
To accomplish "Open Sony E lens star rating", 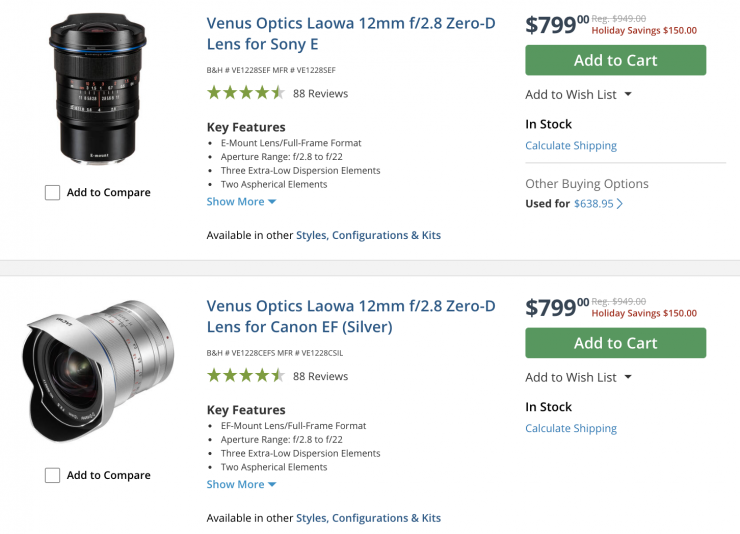I will pyautogui.click(x=245, y=93).
